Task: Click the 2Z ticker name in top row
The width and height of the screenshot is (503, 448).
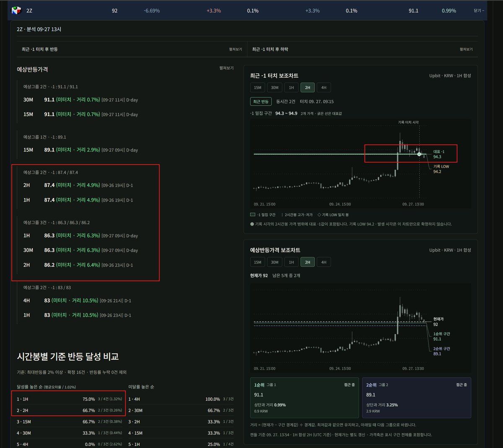Action: click(x=29, y=10)
